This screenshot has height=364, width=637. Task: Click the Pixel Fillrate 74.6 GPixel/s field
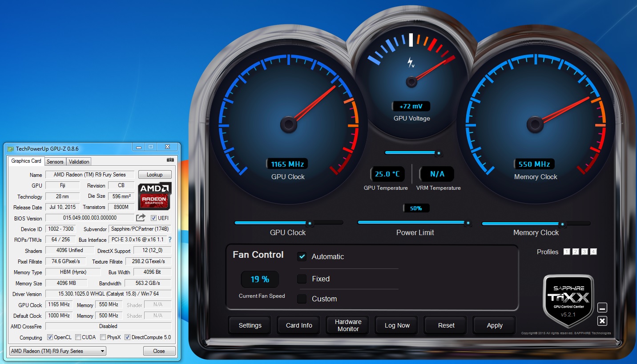click(x=65, y=261)
